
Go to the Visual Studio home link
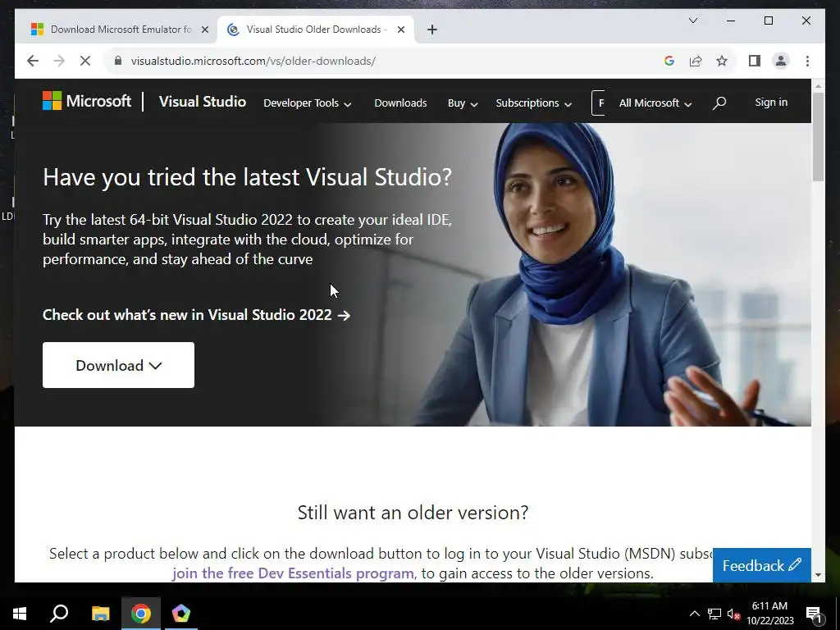pyautogui.click(x=203, y=102)
